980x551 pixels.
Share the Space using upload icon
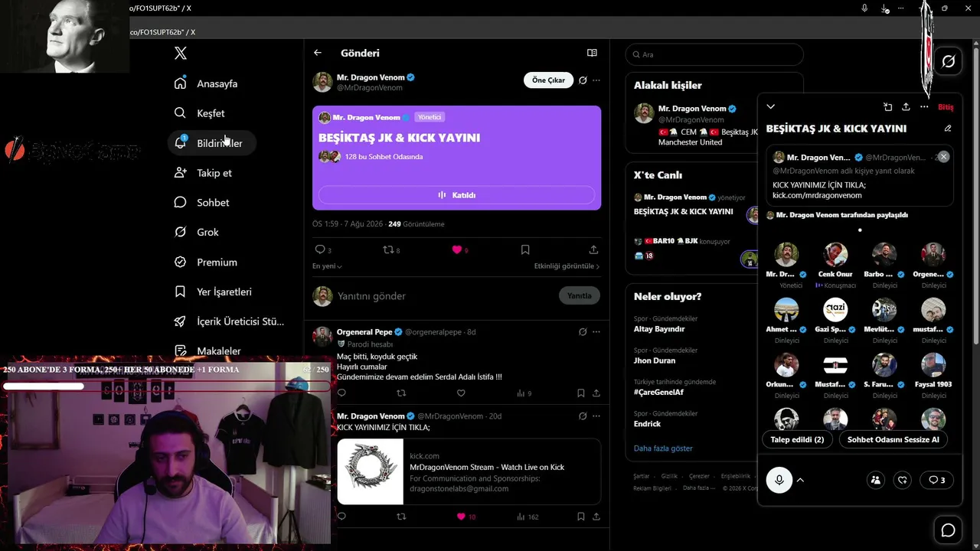tap(906, 107)
